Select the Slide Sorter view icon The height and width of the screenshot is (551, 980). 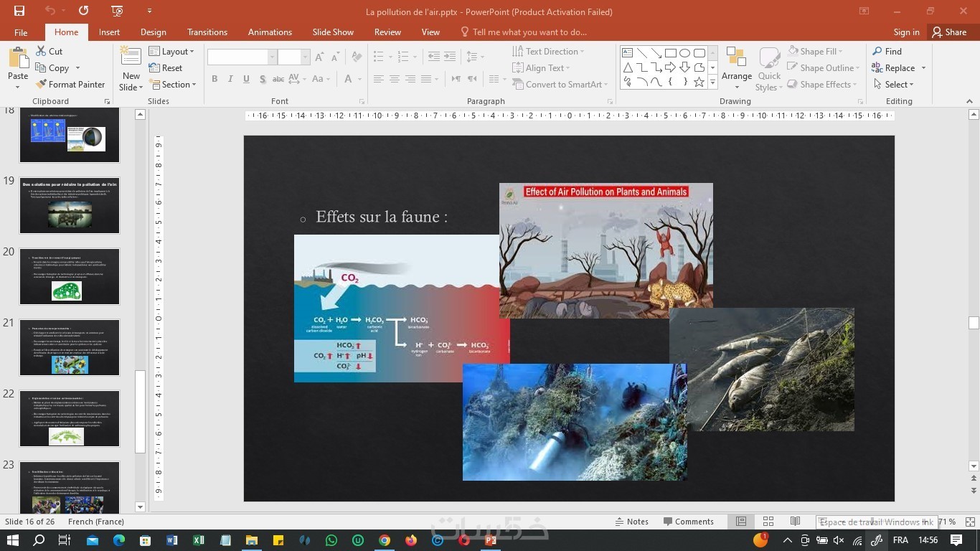[x=768, y=522]
